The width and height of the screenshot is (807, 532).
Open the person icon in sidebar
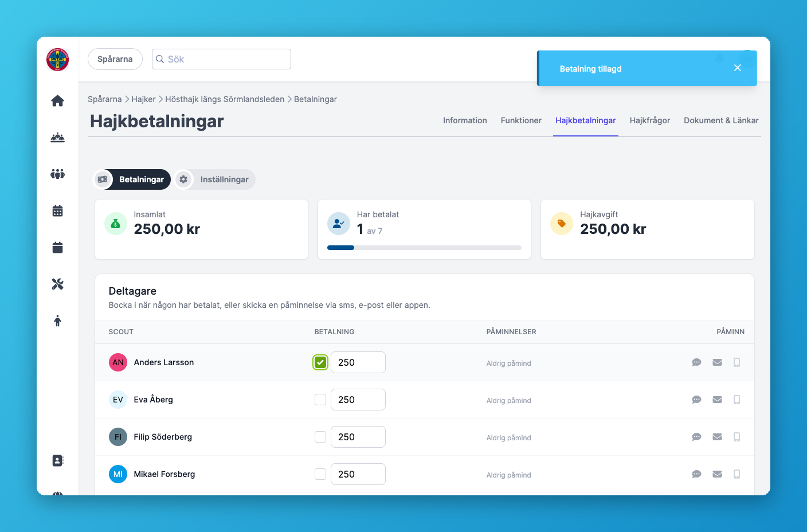coord(57,321)
